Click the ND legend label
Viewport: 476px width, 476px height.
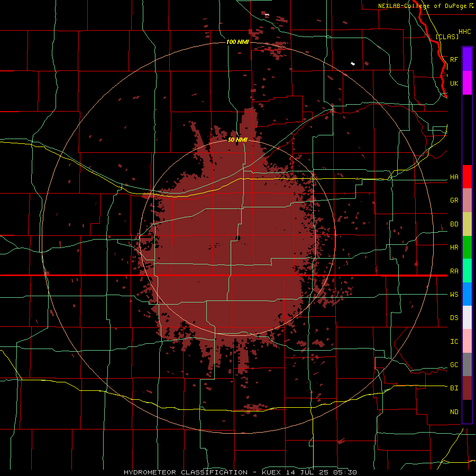click(x=454, y=412)
